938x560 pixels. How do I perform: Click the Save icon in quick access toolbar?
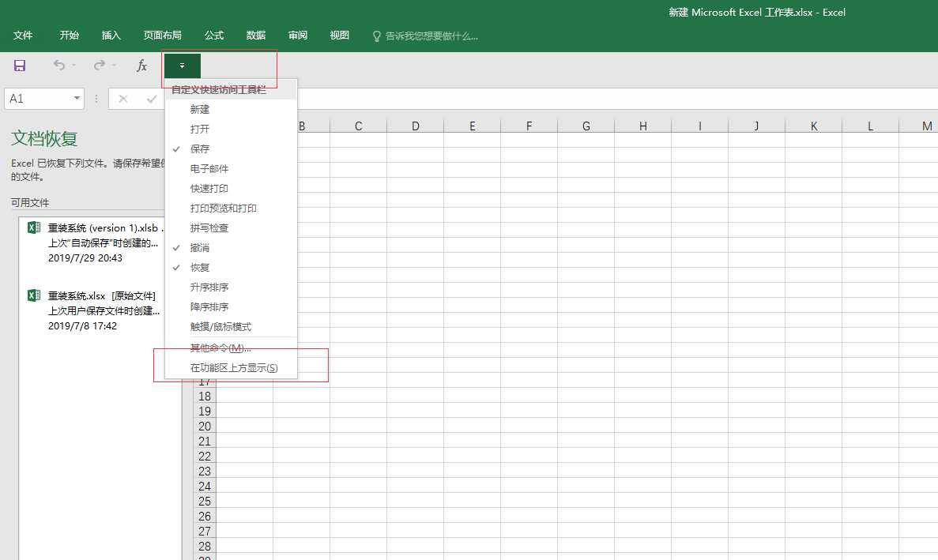click(x=20, y=66)
